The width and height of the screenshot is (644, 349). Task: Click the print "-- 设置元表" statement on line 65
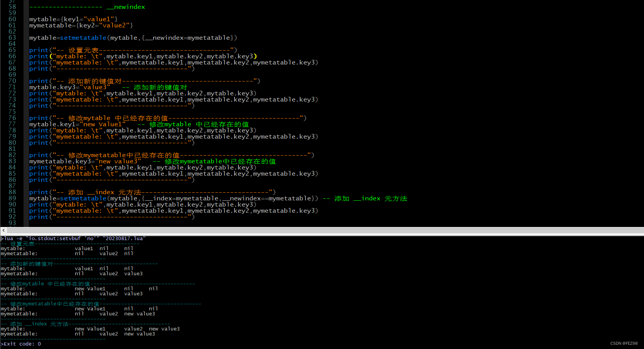point(133,50)
